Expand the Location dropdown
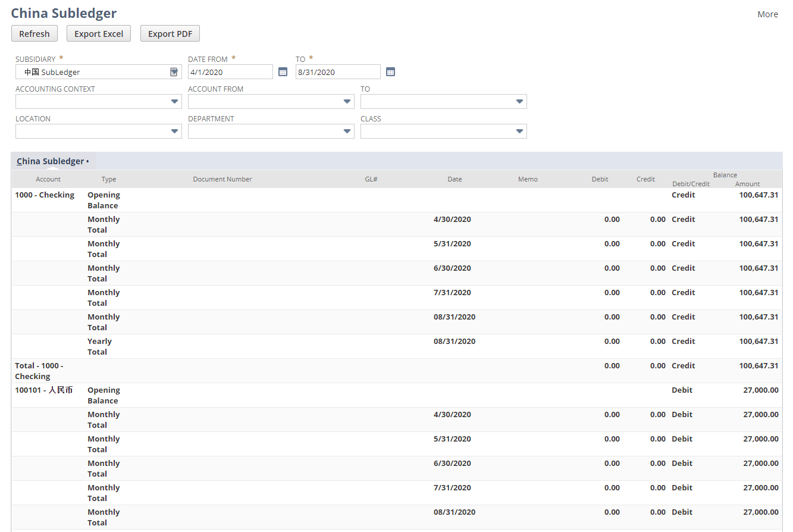 click(174, 132)
